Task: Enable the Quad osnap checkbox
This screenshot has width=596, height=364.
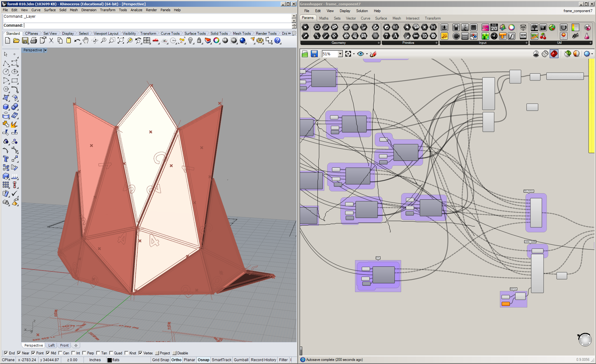Action: point(111,353)
